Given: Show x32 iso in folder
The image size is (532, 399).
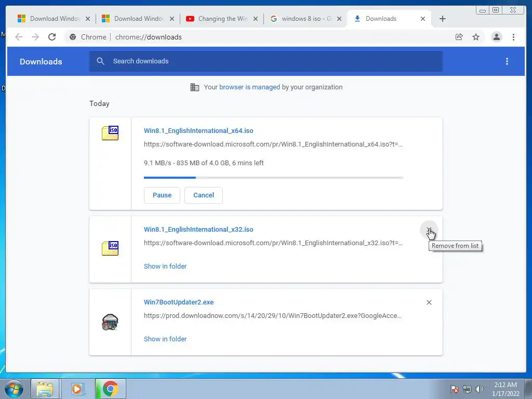Looking at the screenshot, I should pyautogui.click(x=165, y=267).
